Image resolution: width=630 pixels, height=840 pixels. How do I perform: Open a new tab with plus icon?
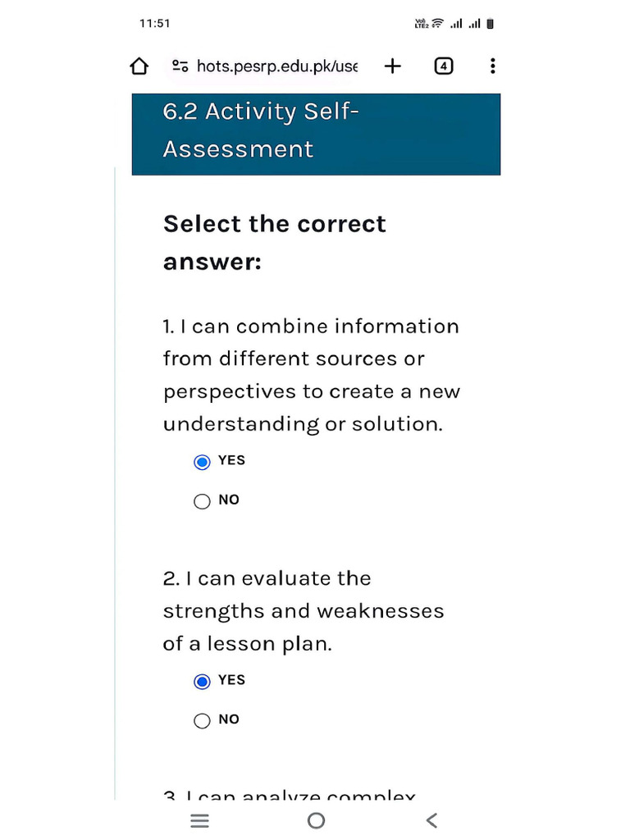pos(392,66)
